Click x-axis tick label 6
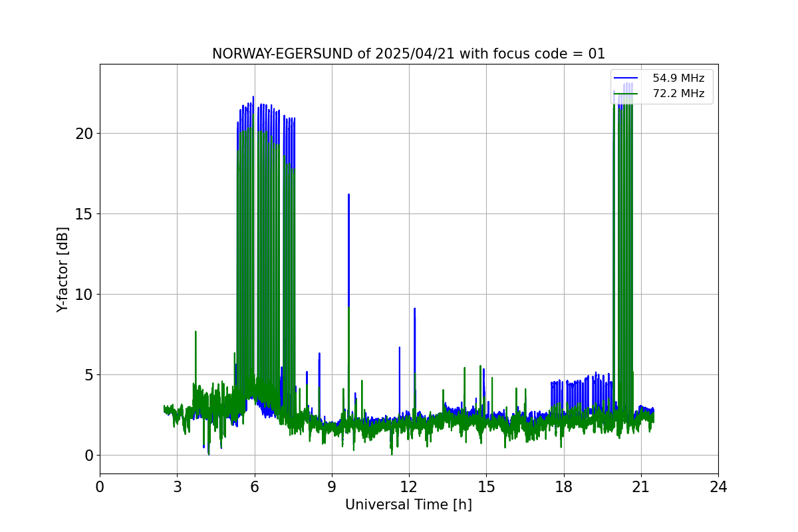 click(x=254, y=487)
